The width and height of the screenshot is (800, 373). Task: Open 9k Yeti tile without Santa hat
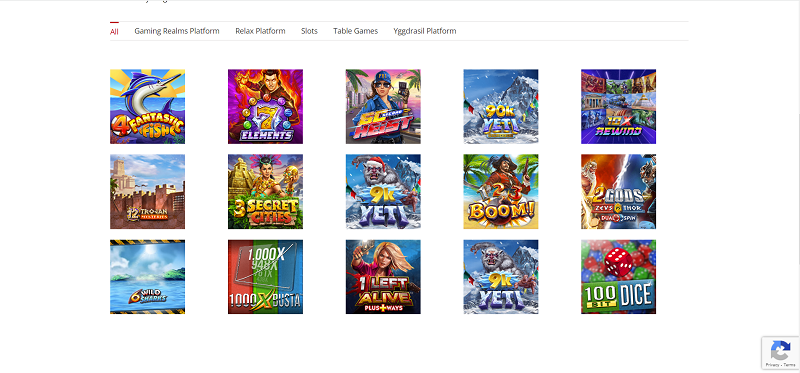tap(501, 277)
